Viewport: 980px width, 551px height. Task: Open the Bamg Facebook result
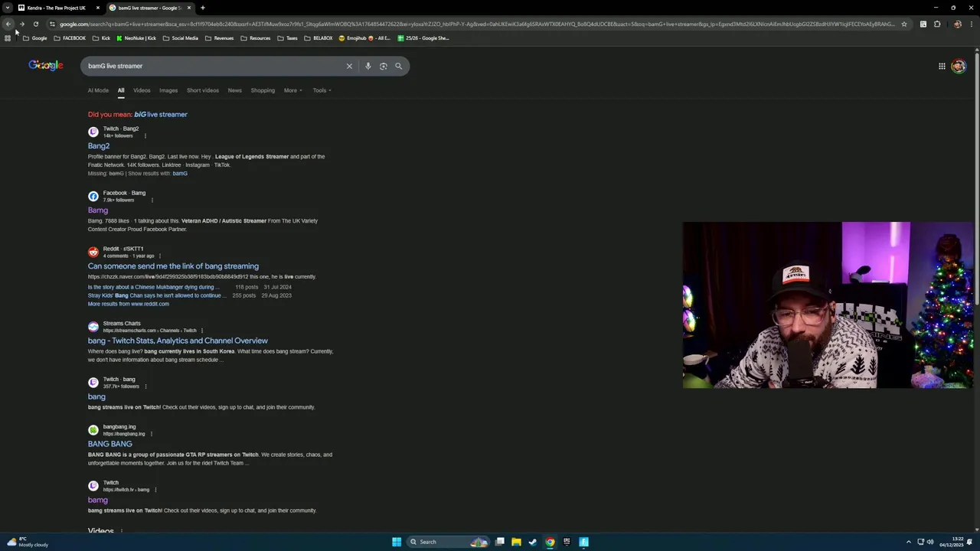tap(98, 210)
